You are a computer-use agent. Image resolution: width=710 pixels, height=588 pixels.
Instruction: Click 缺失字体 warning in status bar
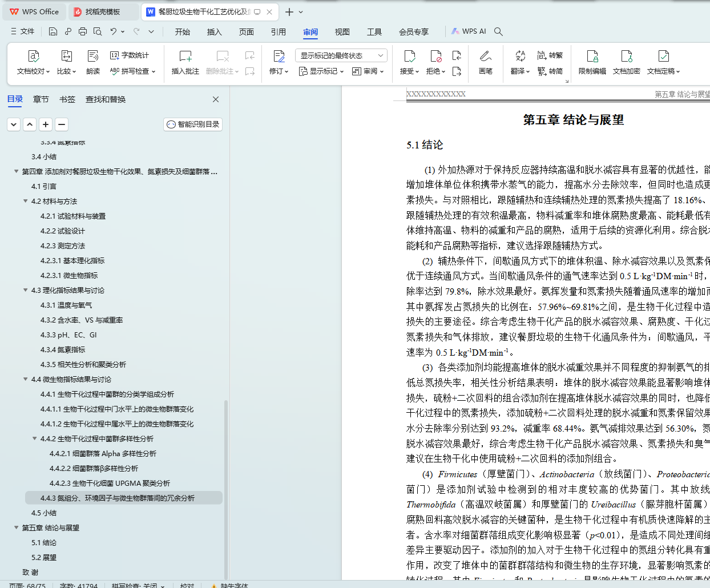pyautogui.click(x=230, y=585)
